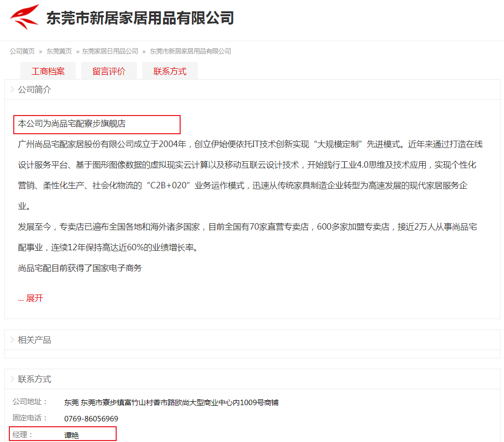Viewport: 504px width, 442px height.
Task: Click the 公司简介 section heading
Action: click(34, 89)
